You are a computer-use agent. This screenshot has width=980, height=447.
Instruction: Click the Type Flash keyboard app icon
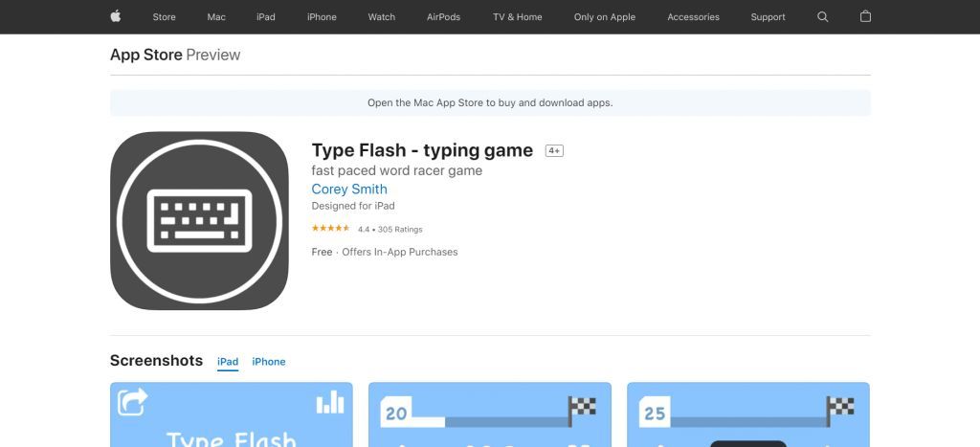coord(199,221)
